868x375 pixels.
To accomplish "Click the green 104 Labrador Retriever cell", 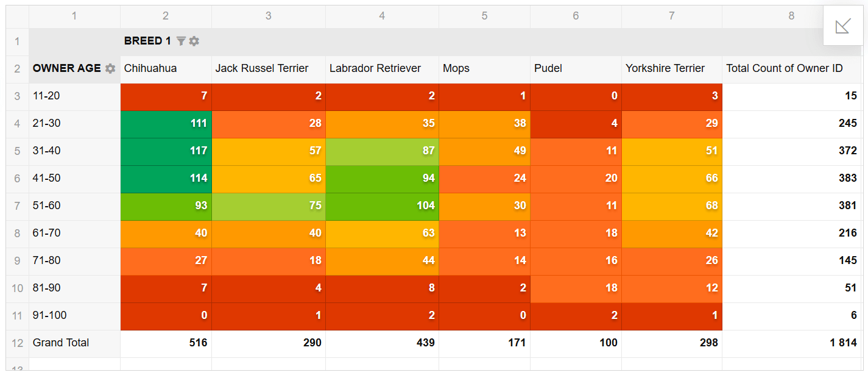I will [382, 205].
